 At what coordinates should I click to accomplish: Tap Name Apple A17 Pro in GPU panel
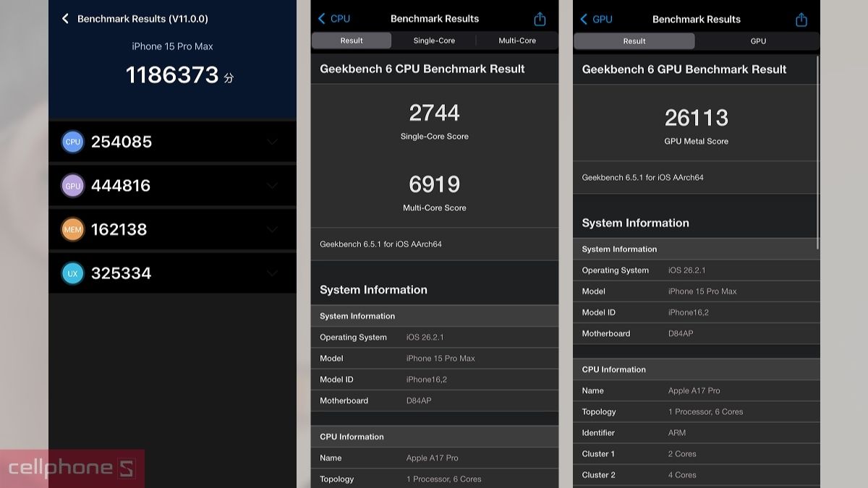click(697, 390)
